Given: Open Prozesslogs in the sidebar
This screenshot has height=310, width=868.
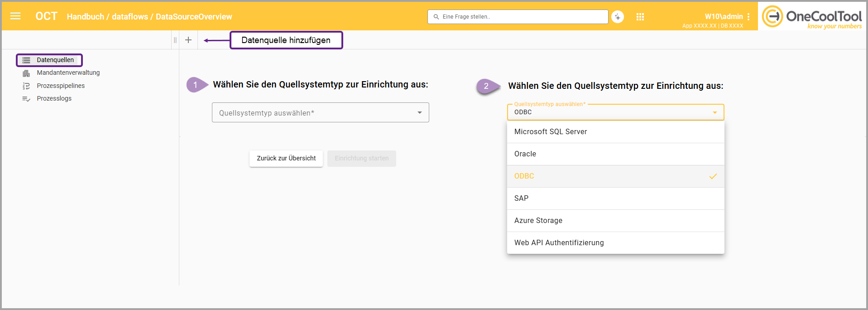Looking at the screenshot, I should (x=54, y=98).
